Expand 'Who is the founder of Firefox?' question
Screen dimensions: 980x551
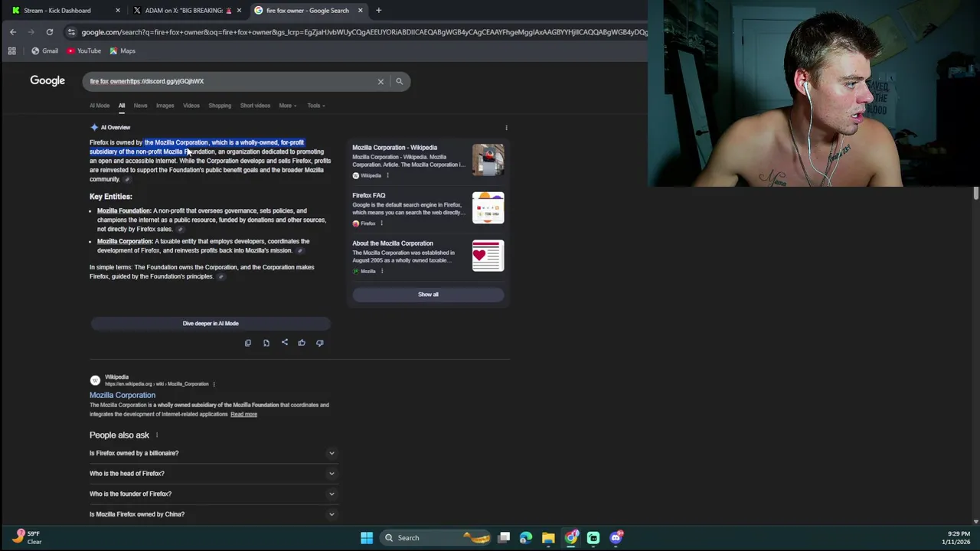213,494
